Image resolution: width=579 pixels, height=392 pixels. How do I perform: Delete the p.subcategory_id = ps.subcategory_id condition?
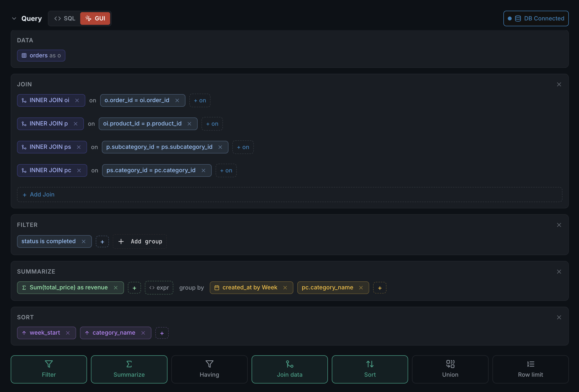point(220,147)
